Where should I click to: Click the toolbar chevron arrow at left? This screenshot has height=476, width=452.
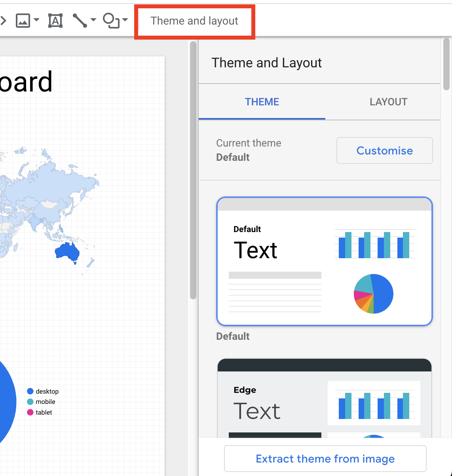tap(4, 20)
